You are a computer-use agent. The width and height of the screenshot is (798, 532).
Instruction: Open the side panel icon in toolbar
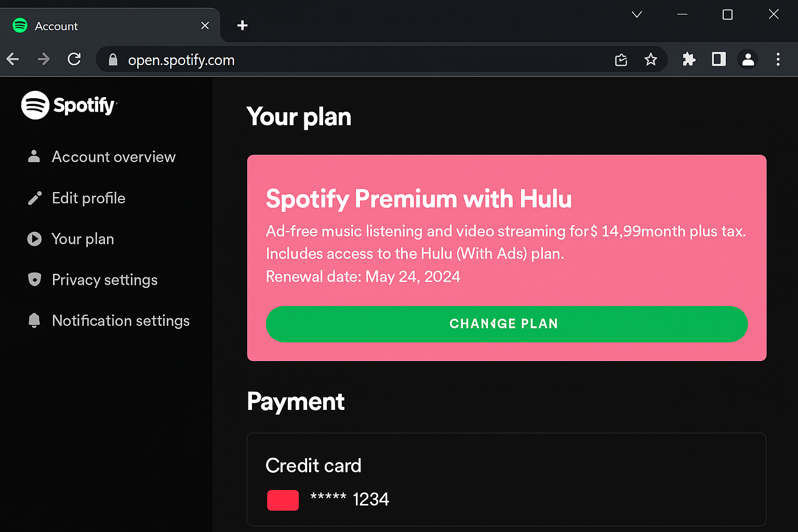click(x=718, y=59)
